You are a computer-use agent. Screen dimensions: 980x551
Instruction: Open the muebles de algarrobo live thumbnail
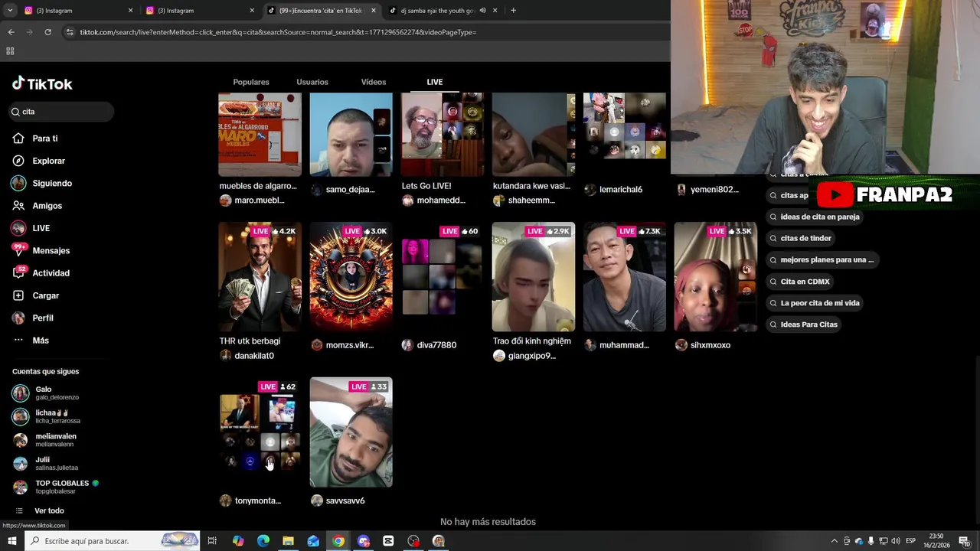click(x=260, y=135)
